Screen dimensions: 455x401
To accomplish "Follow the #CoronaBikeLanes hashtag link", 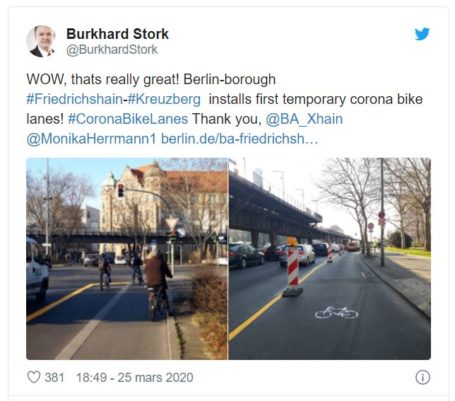I will (x=128, y=119).
